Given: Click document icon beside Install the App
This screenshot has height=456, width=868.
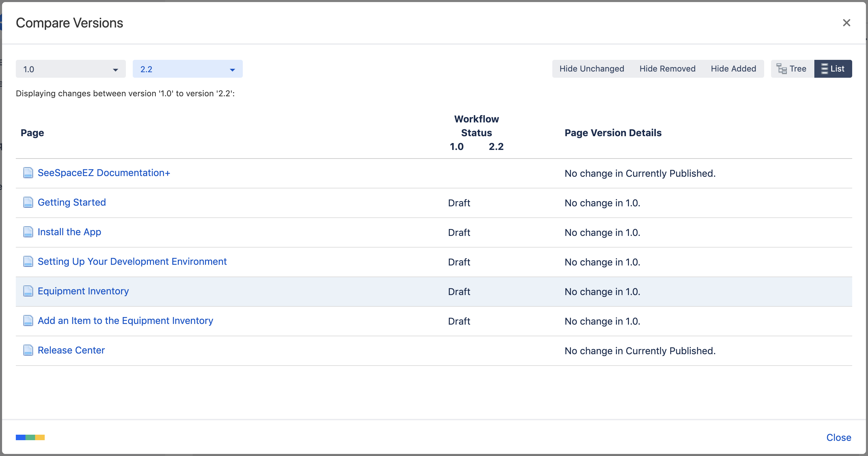Looking at the screenshot, I should (28, 232).
